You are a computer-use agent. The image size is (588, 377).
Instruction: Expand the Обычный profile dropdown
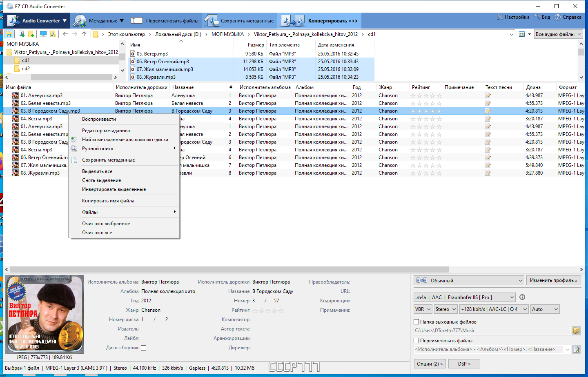469,280
